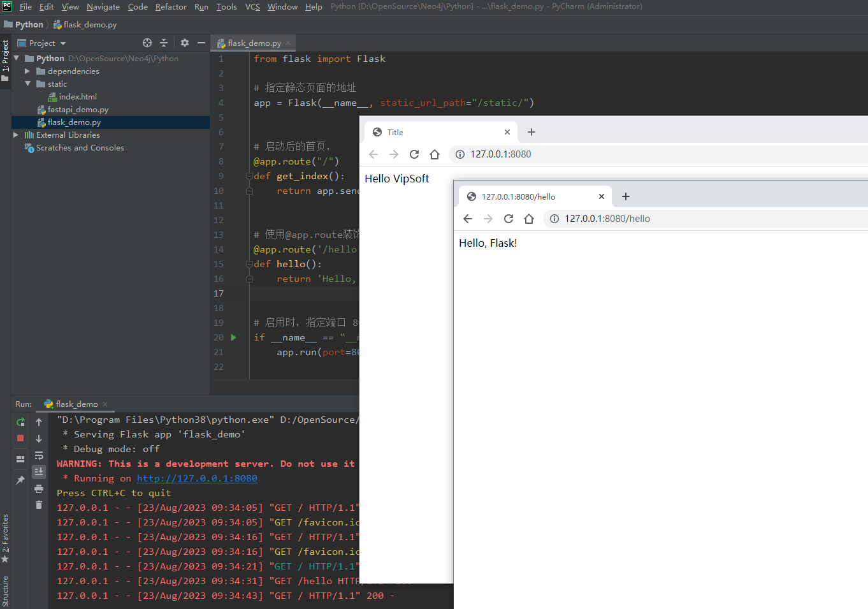Fold get_index function on line 9

pyautogui.click(x=250, y=176)
